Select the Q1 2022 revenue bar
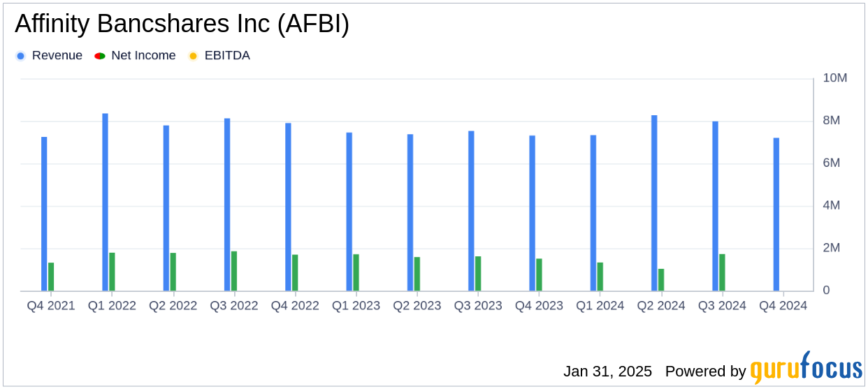868x389 pixels. [105, 202]
